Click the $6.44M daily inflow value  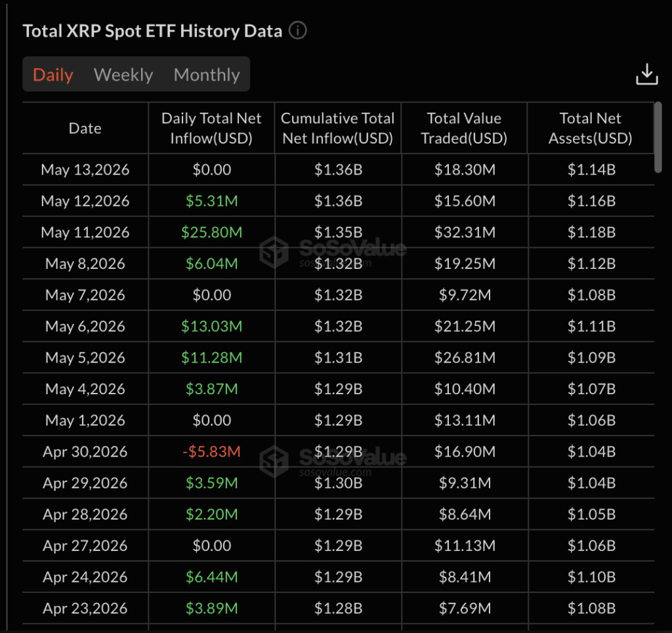(212, 577)
